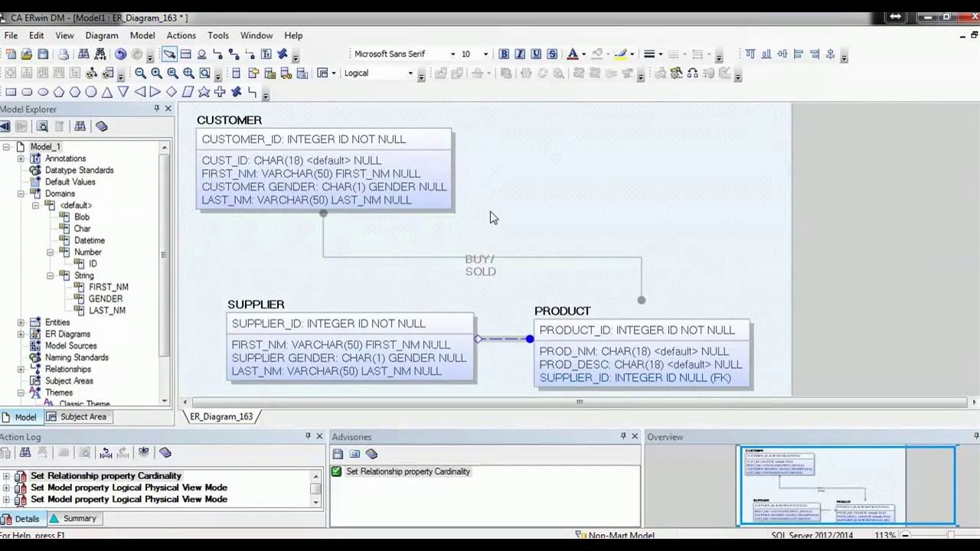980x551 pixels.
Task: Click the BUY/SOLD relationship label
Action: click(480, 266)
